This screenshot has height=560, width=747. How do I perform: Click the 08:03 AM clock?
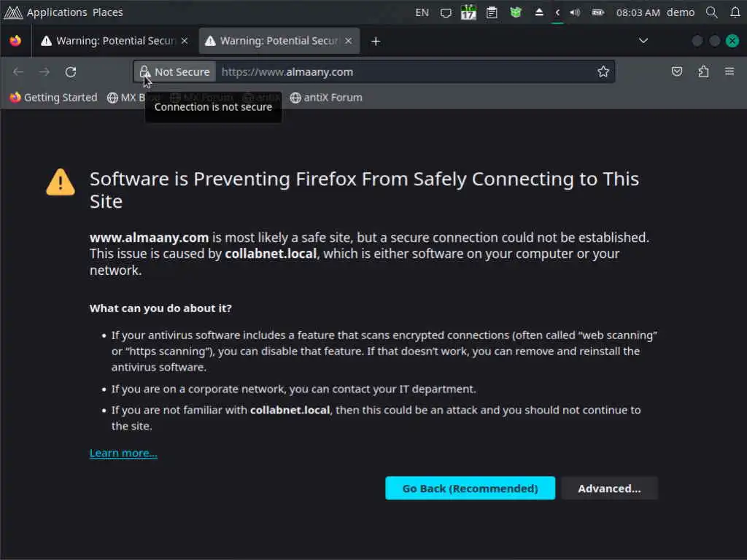[638, 12]
